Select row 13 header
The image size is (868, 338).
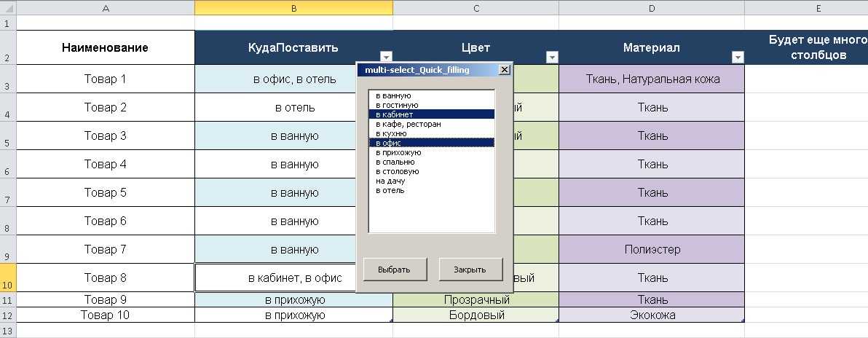8,330
